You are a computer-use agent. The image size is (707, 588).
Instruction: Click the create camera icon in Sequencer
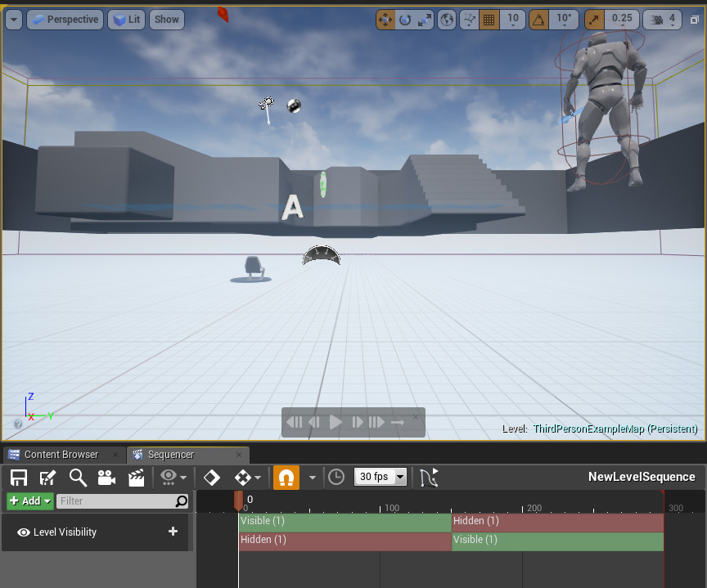pos(106,478)
